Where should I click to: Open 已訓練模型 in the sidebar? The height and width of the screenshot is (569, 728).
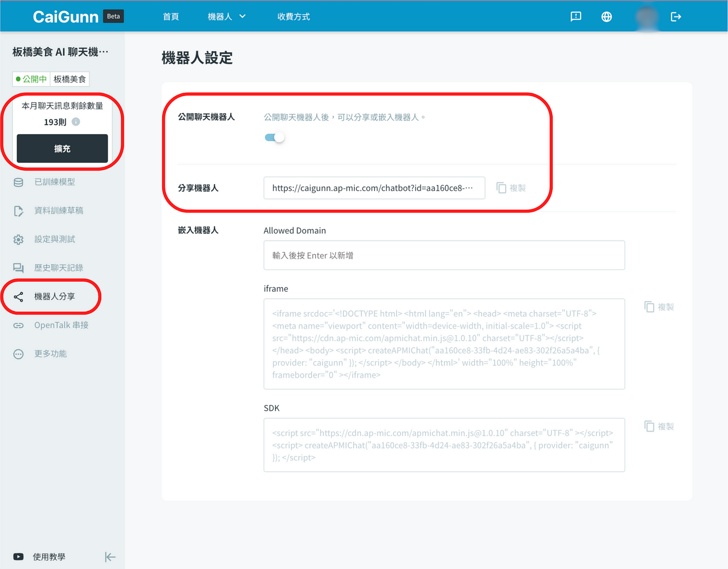click(54, 182)
